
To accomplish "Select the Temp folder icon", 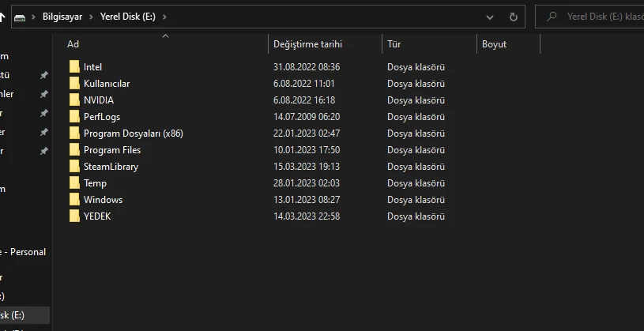I will pos(74,182).
